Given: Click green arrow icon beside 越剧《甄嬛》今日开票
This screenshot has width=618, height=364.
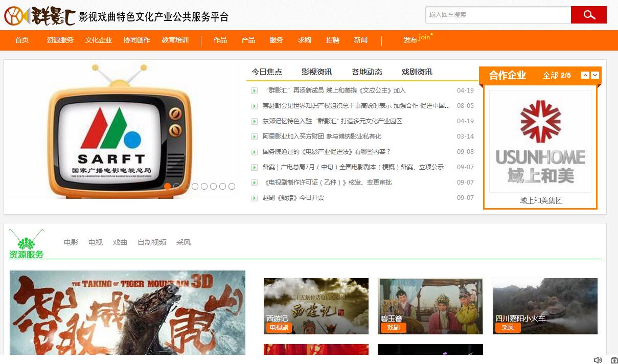Looking at the screenshot, I should (x=254, y=198).
